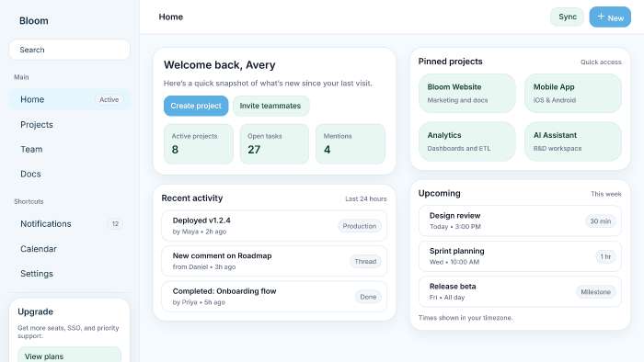
Task: Click the Upcoming heading
Action: (x=439, y=193)
